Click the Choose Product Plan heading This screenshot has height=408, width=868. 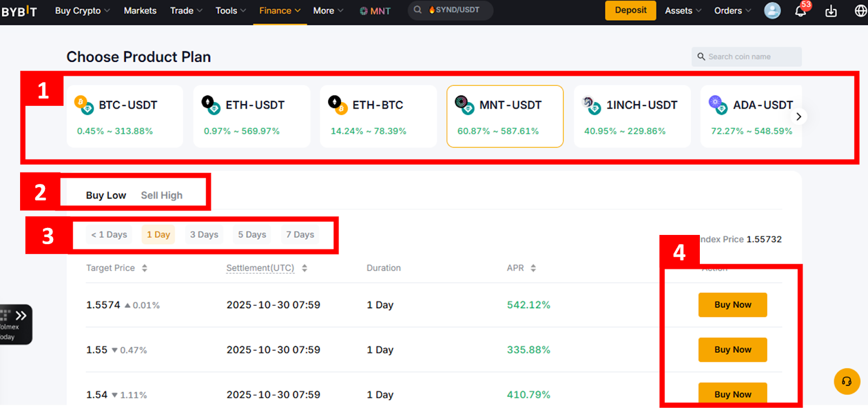pyautogui.click(x=139, y=57)
